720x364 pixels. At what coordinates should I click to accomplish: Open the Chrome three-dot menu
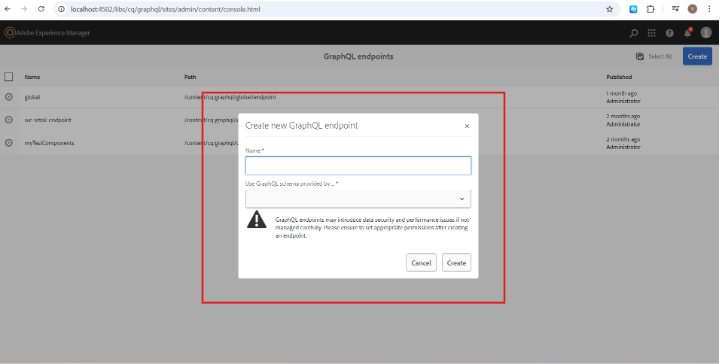tap(709, 9)
